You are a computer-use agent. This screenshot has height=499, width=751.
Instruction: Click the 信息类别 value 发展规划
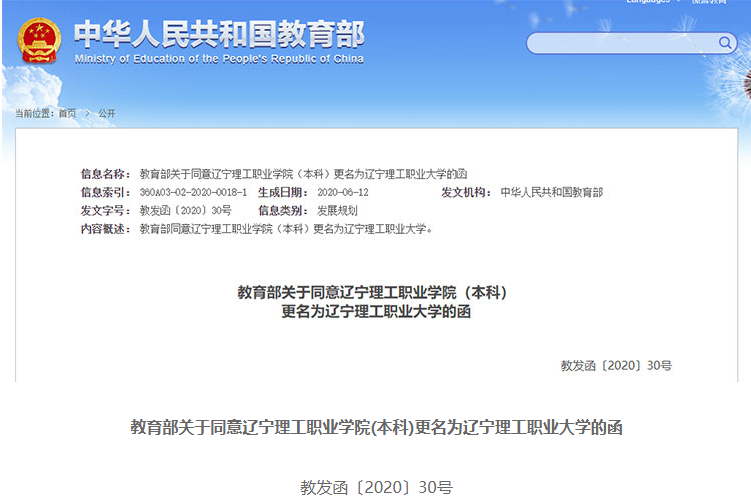coord(337,210)
